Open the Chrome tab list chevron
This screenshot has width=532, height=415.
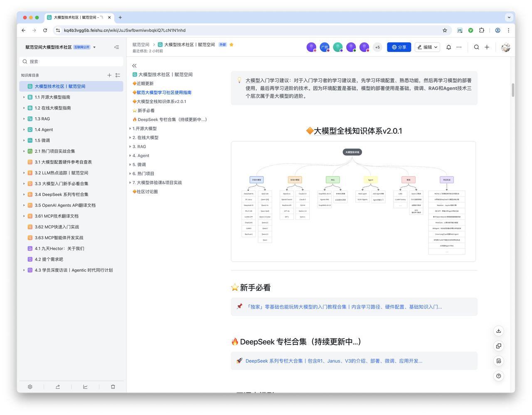(x=509, y=17)
